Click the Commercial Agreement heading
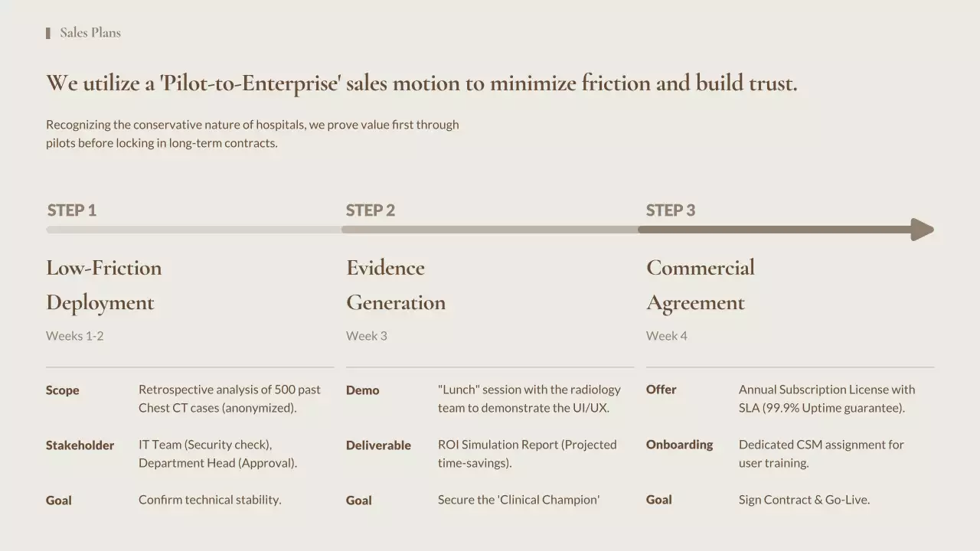This screenshot has height=551, width=980. pyautogui.click(x=700, y=285)
